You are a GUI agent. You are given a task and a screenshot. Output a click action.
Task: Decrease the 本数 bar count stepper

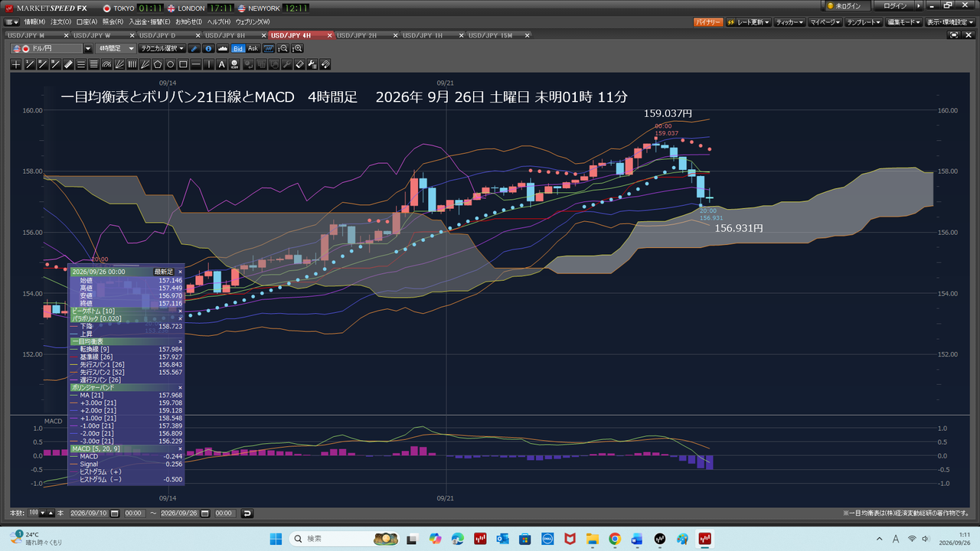43,513
